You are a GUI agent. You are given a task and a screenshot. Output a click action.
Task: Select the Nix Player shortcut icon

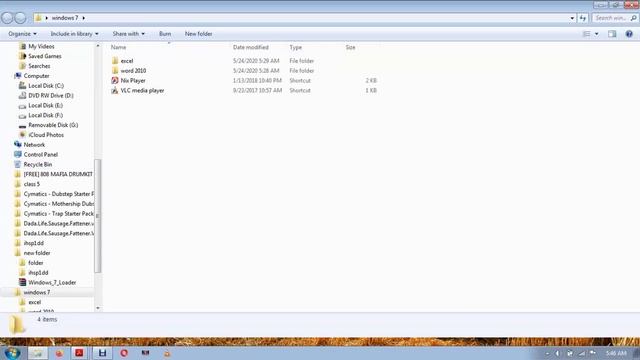pos(115,80)
